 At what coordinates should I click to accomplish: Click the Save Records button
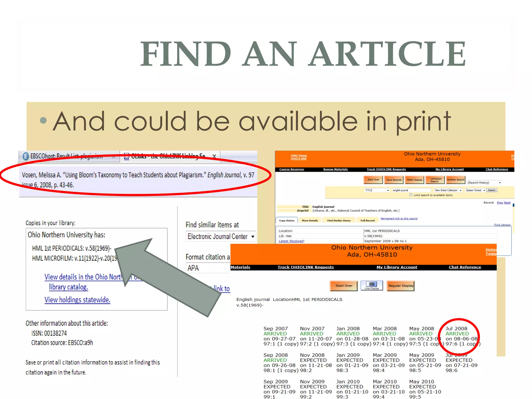pos(394,180)
